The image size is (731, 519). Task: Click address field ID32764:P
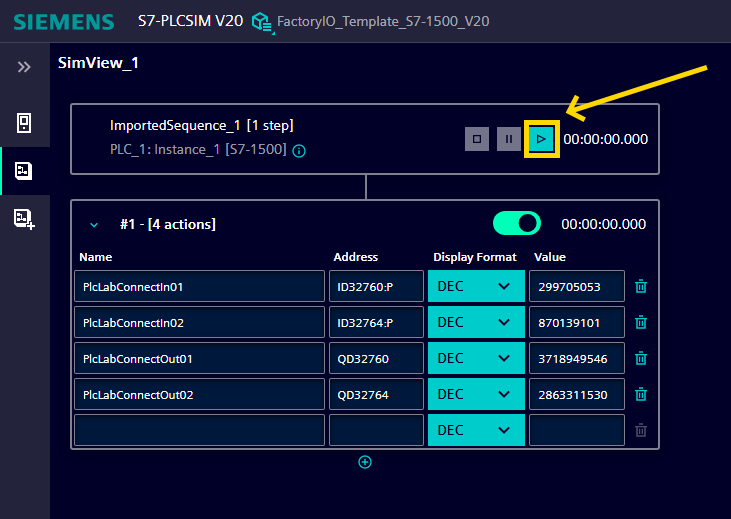pos(376,322)
